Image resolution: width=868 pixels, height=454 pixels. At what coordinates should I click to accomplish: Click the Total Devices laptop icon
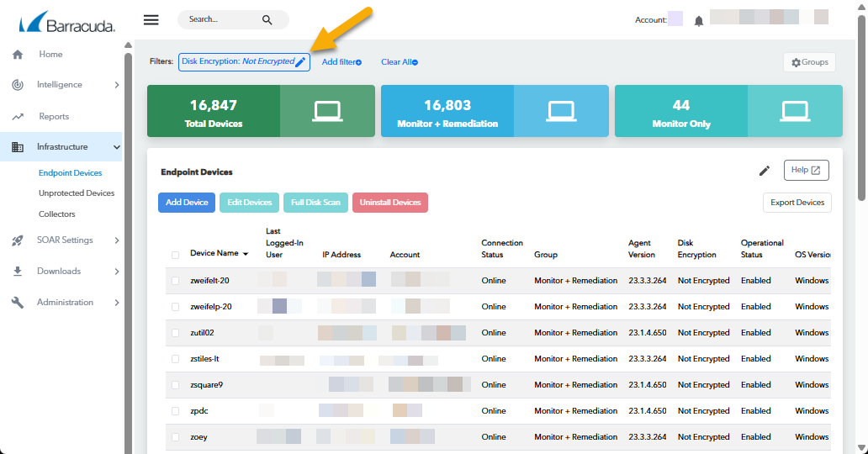point(326,111)
